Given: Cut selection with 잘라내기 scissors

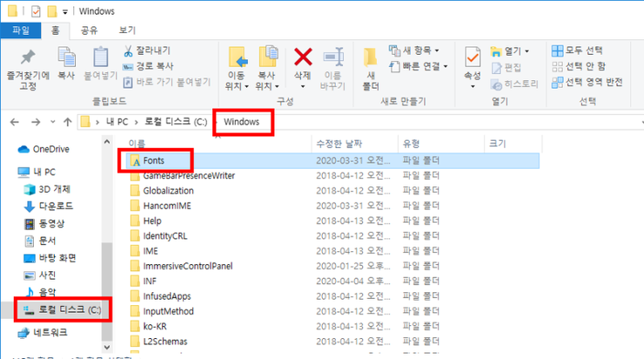Looking at the screenshot, I should click(x=147, y=50).
